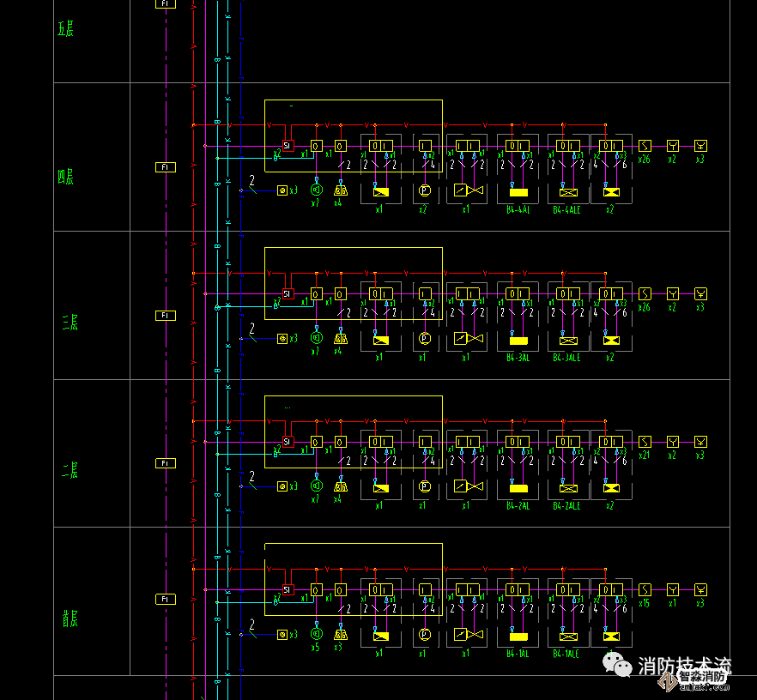Click the WeChat logo in the watermark

click(615, 663)
